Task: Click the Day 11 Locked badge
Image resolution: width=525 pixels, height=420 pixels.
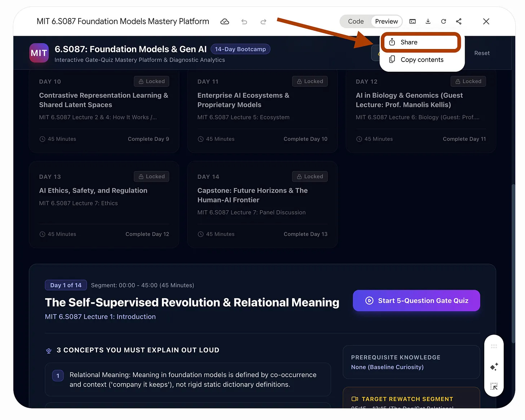Action: [310, 81]
